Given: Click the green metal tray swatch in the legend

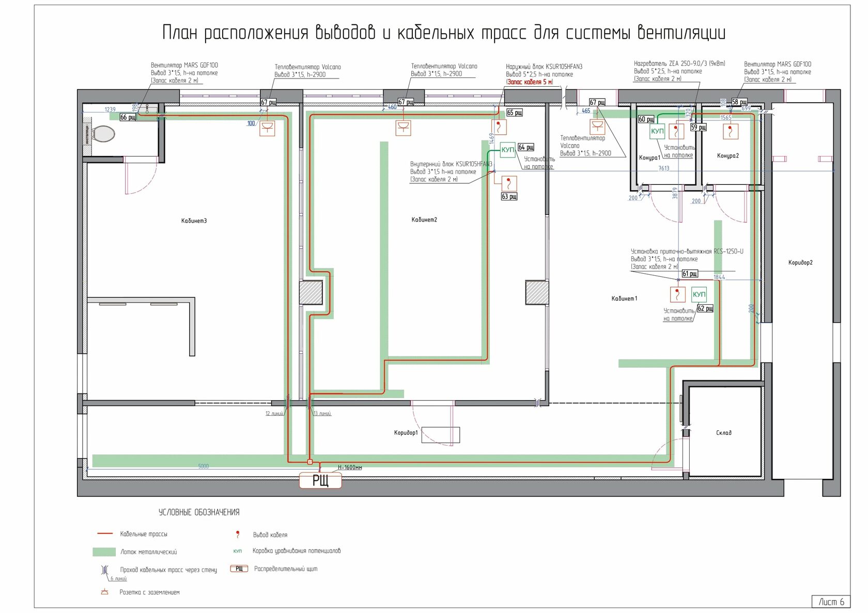Looking at the screenshot, I should click(104, 552).
